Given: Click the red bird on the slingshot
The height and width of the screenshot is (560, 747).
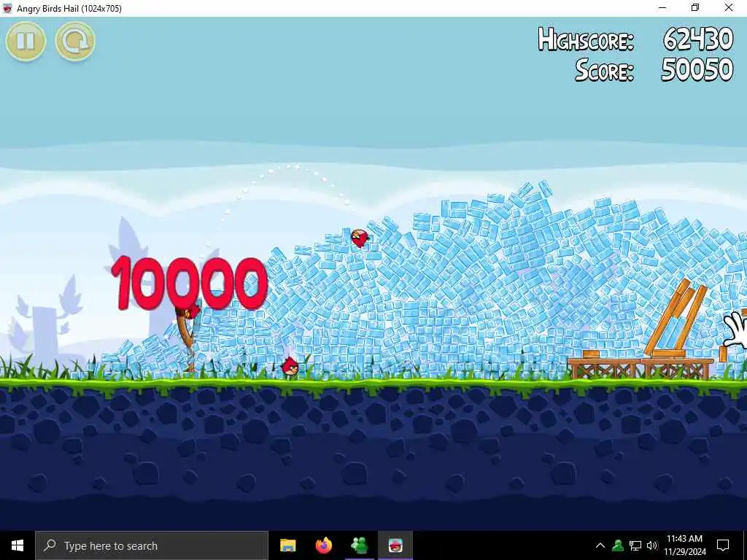Looking at the screenshot, I should click(x=193, y=312).
